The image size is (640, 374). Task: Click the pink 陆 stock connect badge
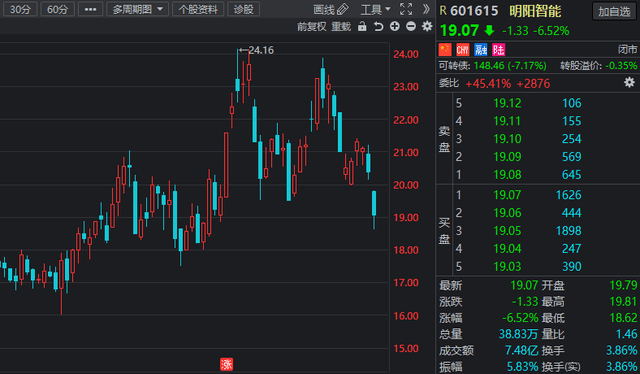498,50
